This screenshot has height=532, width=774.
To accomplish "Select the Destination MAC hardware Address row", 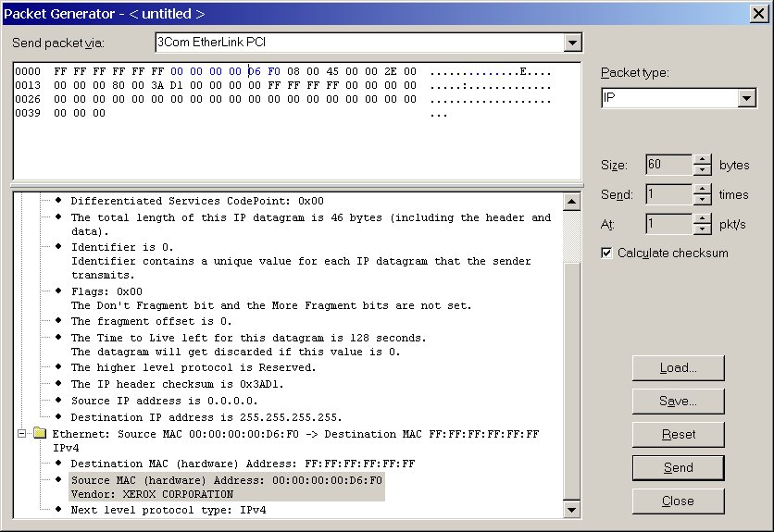I will tap(243, 464).
